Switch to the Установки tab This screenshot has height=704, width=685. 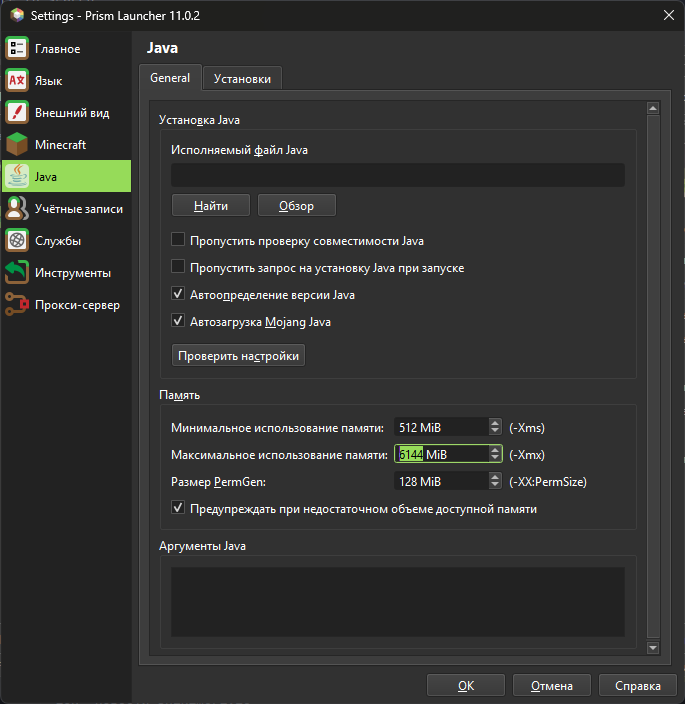pyautogui.click(x=242, y=79)
